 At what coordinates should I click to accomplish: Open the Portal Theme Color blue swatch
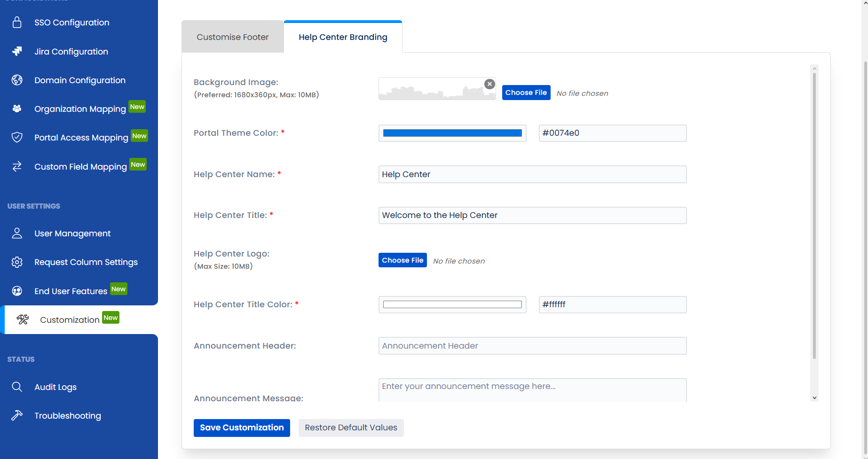(x=452, y=133)
